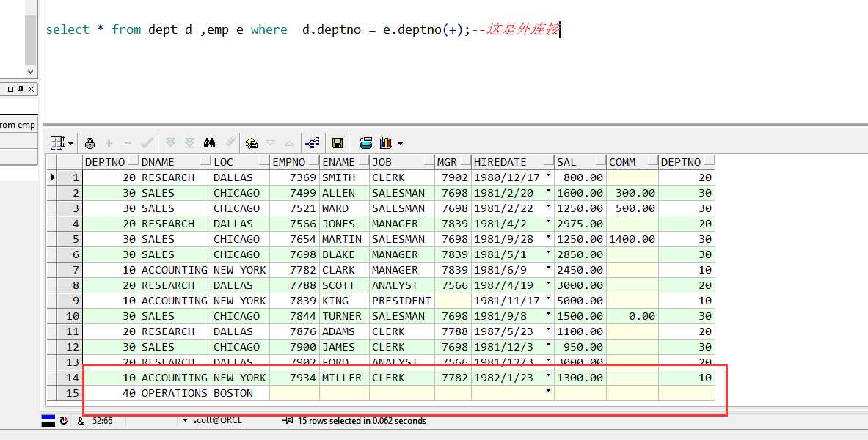The width and height of the screenshot is (868, 440).
Task: Click the EMPNO column header
Action: point(294,162)
